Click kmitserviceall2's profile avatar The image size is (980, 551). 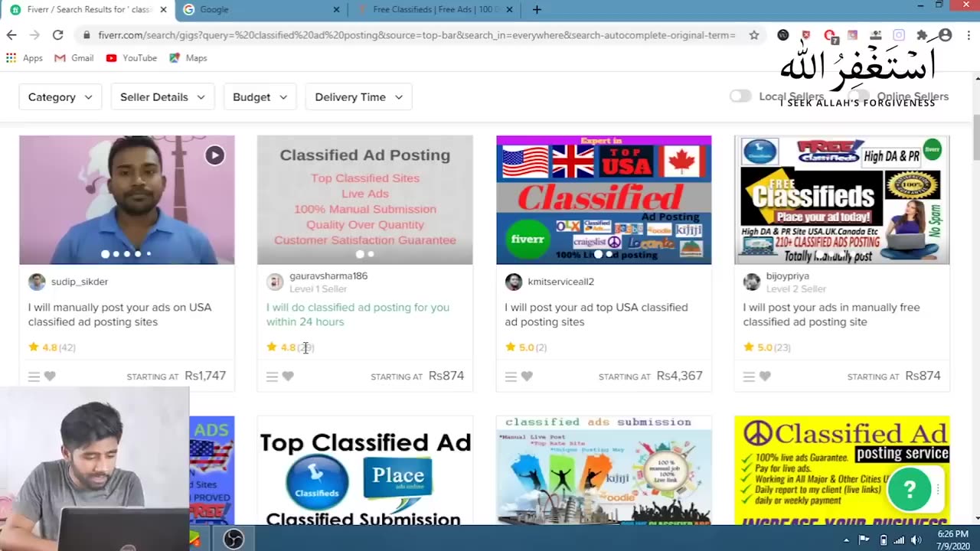pyautogui.click(x=514, y=282)
